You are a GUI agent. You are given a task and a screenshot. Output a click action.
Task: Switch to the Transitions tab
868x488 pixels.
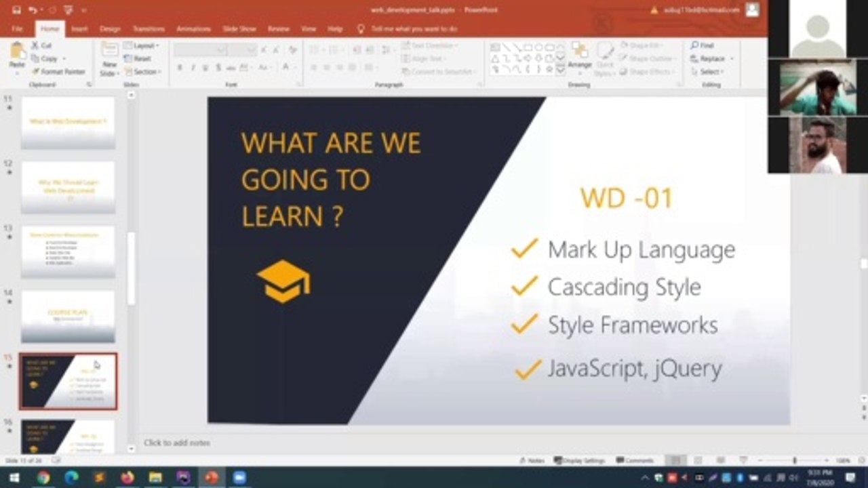(149, 29)
